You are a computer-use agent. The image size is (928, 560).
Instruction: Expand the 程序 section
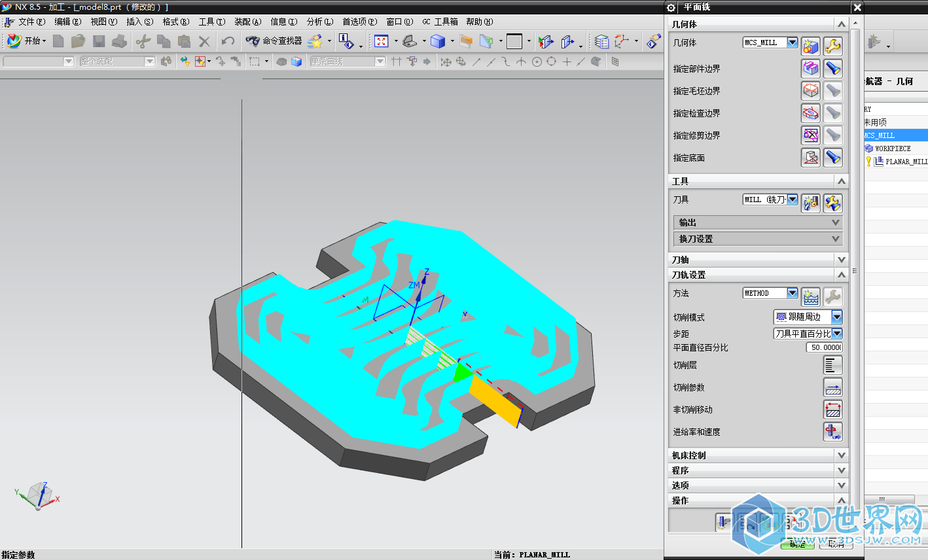(758, 470)
